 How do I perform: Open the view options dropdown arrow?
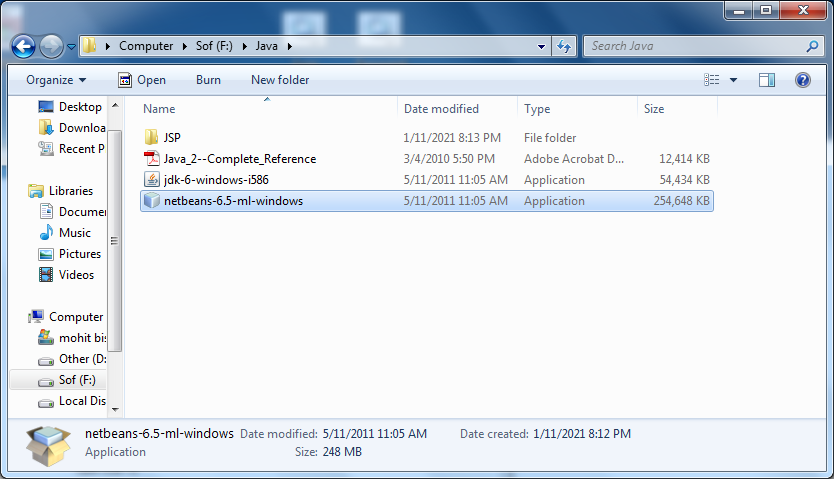(x=733, y=80)
